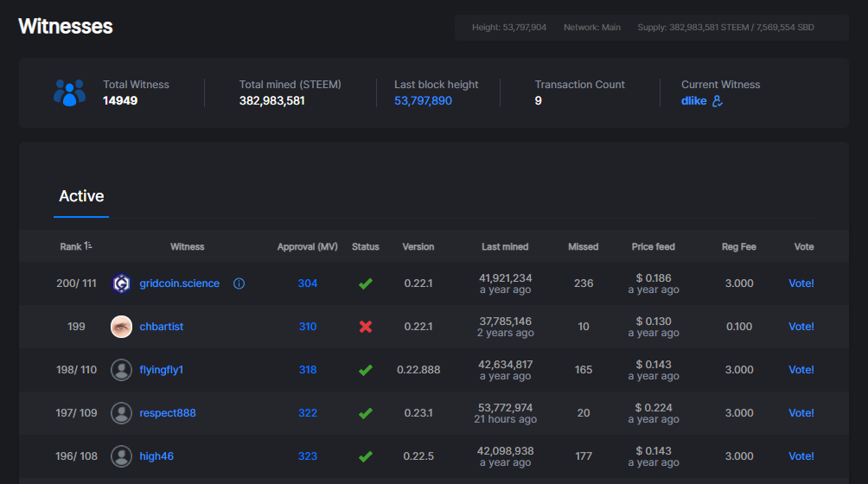The width and height of the screenshot is (868, 484).
Task: Click version 0.22.888 for flyingfly1
Action: click(418, 370)
